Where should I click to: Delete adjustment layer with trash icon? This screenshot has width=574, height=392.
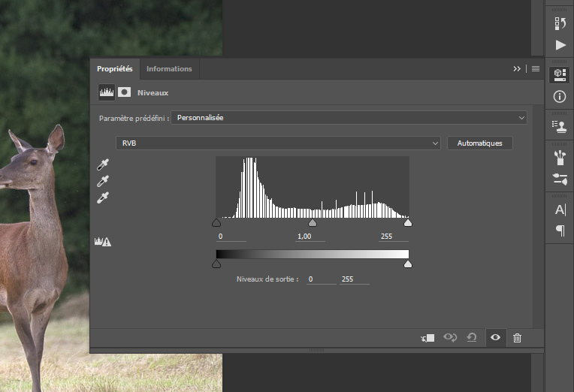517,338
